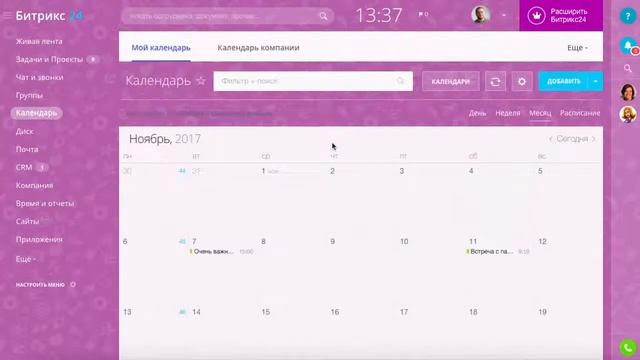Select day 3 in the calendar
Viewport: 640px width, 360px height.
point(402,171)
